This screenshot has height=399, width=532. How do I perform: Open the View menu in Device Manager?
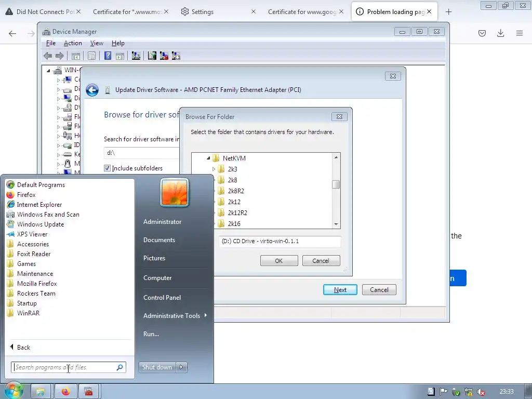[x=97, y=43]
